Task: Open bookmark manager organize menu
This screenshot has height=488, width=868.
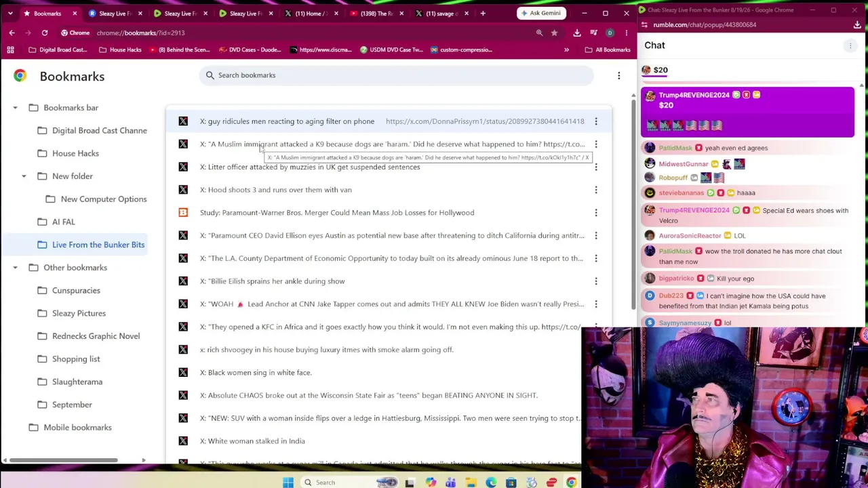Action: coord(618,76)
